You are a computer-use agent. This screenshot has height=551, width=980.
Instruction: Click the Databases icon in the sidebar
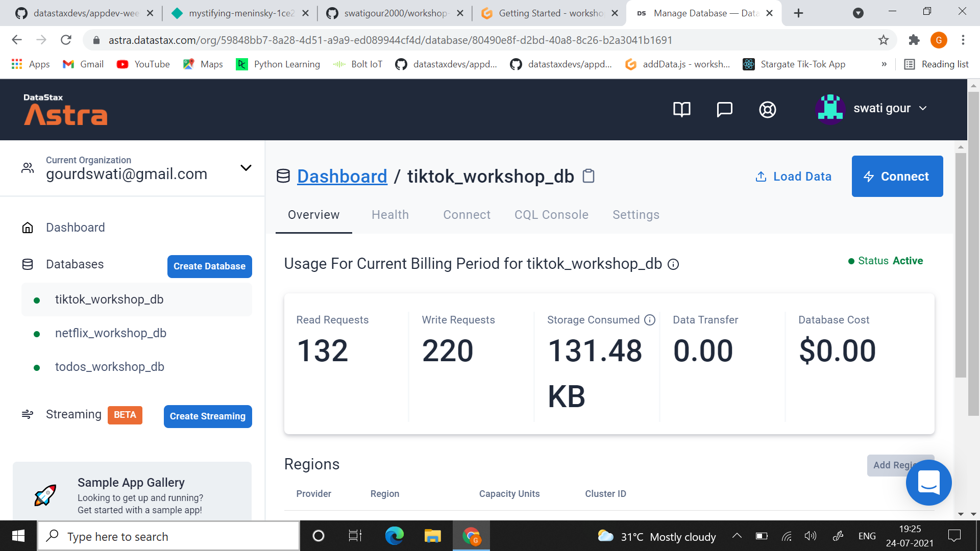(x=27, y=264)
